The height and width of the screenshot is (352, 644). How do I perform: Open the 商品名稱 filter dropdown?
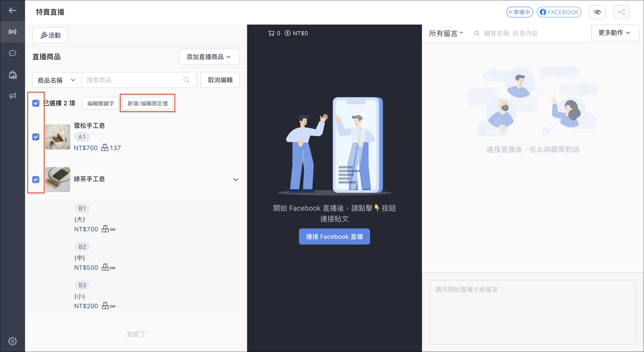pos(57,80)
